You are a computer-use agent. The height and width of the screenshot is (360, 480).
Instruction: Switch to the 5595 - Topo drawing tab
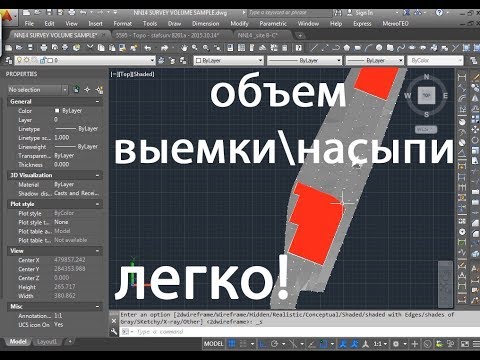click(x=171, y=35)
